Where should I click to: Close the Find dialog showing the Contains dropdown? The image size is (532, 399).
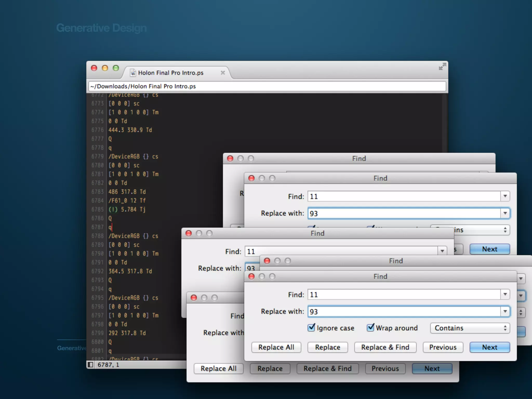tap(251, 276)
